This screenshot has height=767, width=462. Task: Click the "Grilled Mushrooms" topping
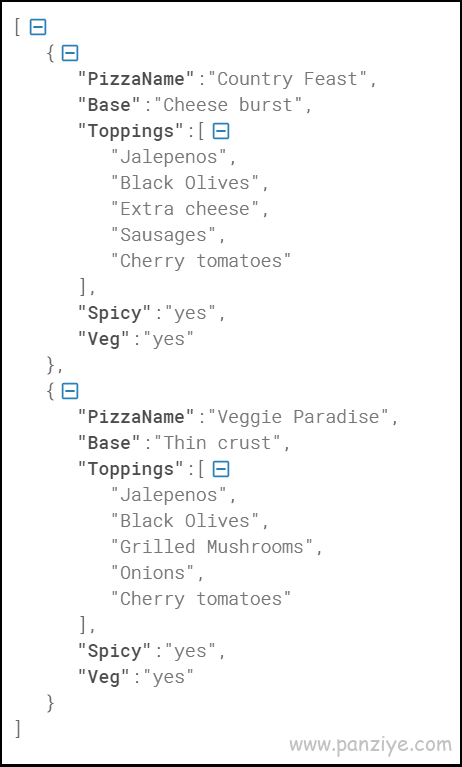click(211, 546)
